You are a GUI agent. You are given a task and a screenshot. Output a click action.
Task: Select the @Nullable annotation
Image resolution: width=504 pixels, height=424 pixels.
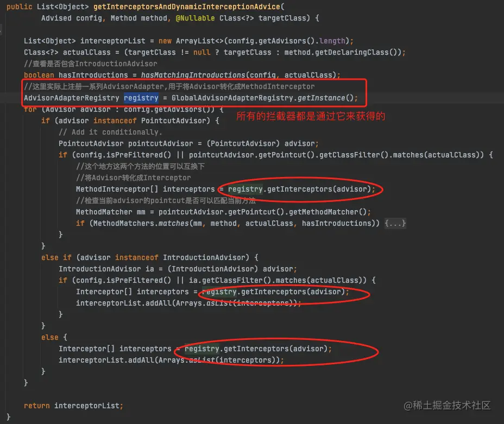pos(196,18)
